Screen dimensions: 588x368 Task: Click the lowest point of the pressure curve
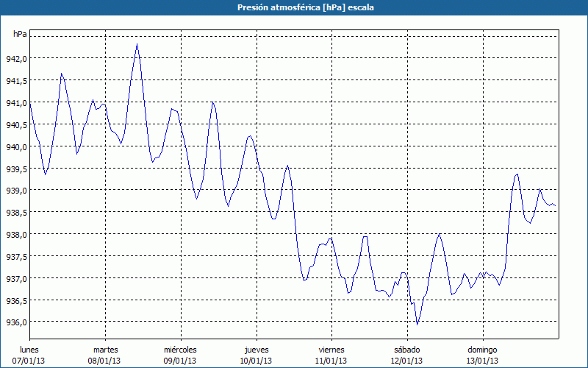(x=417, y=324)
